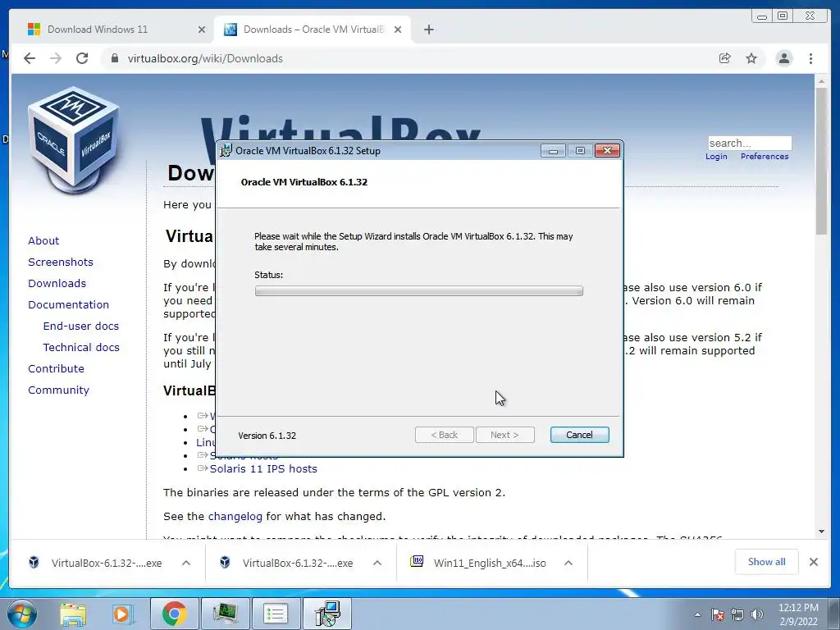Expand options for second VirtualBox exe download
840x630 pixels.
click(377, 563)
